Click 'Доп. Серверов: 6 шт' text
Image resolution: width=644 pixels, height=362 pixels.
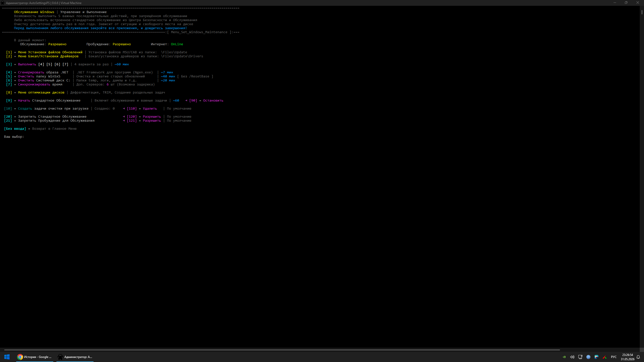[x=96, y=84]
